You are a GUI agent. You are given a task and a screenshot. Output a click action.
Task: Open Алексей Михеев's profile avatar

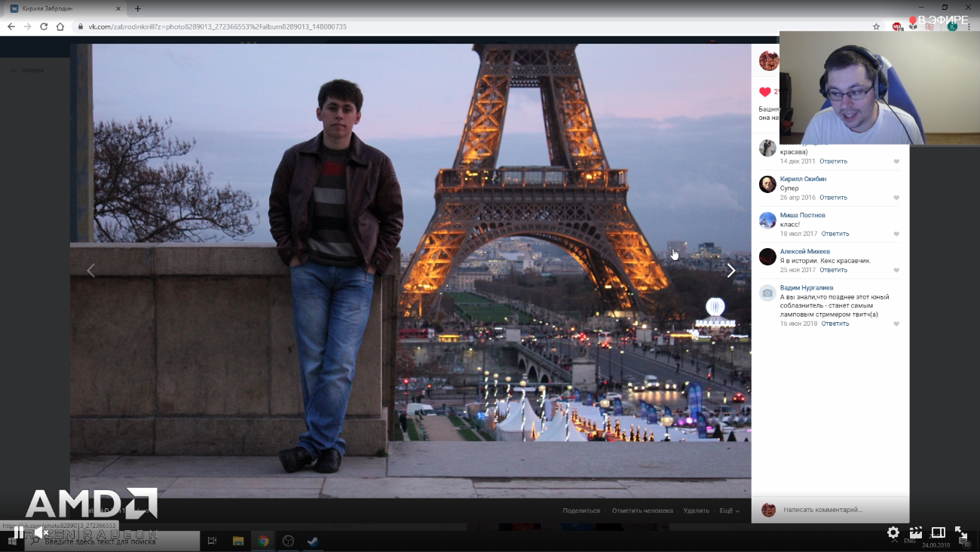[767, 256]
